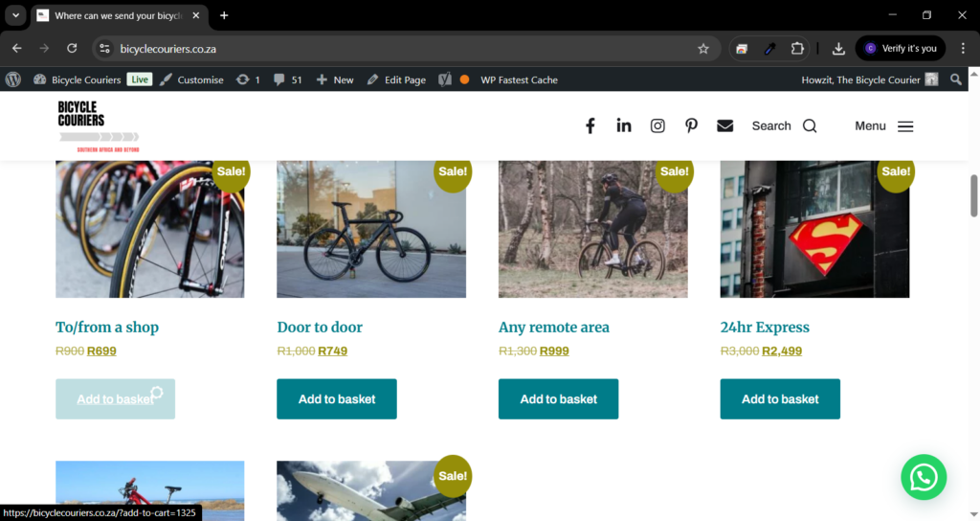The image size is (980, 521).
Task: Open the New content menu
Action: 335,79
